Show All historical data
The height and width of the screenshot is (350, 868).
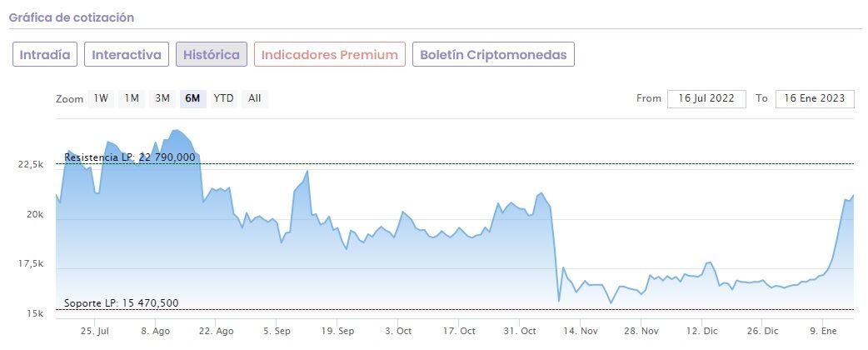coord(254,98)
